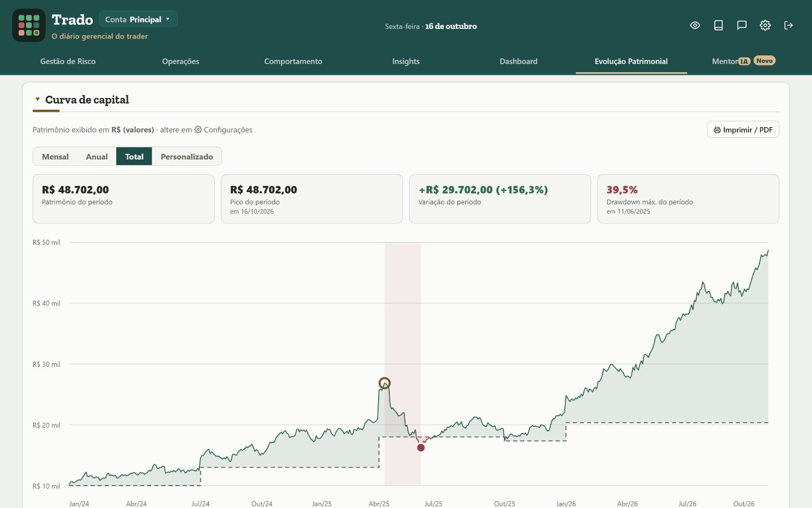Viewport: 812px width, 508px height.
Task: Click the Imprimir / PDF button
Action: pyautogui.click(x=743, y=130)
